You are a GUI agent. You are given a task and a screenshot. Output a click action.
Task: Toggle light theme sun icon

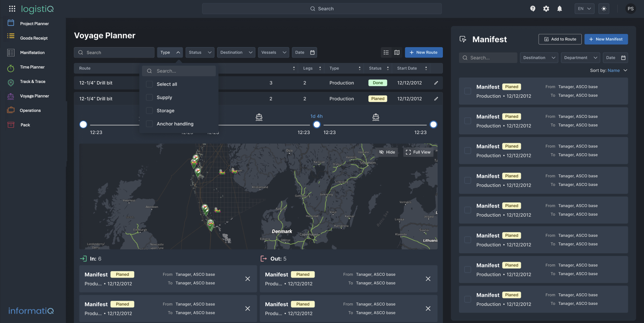[x=604, y=9]
